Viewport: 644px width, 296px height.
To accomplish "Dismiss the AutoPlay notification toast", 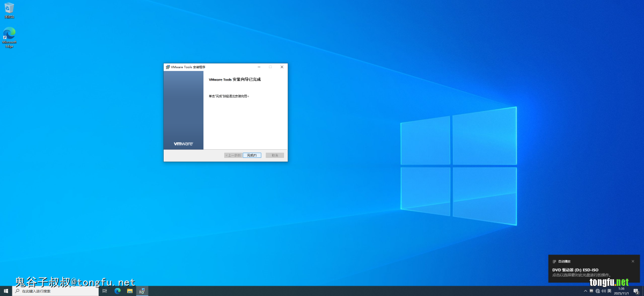I will [x=633, y=261].
